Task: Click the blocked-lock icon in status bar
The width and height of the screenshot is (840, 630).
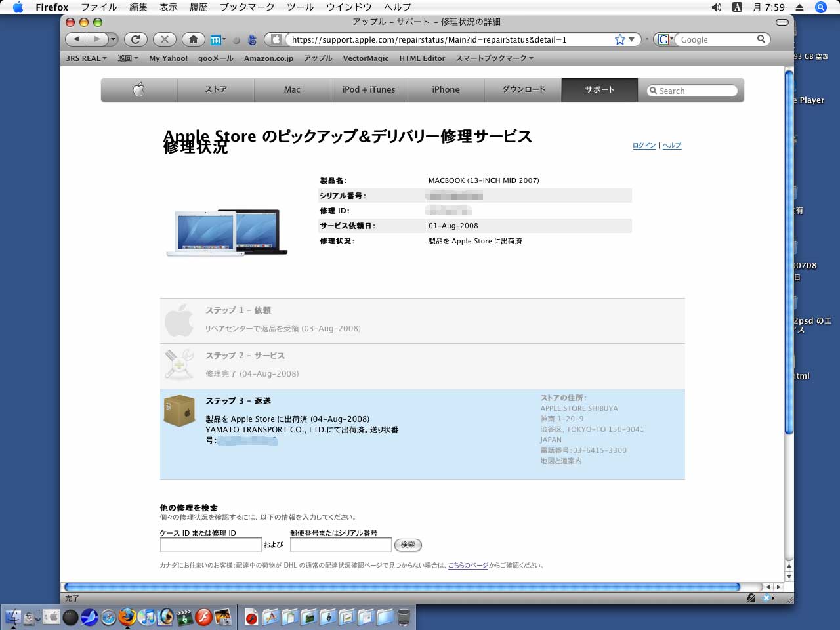Action: coord(751,598)
